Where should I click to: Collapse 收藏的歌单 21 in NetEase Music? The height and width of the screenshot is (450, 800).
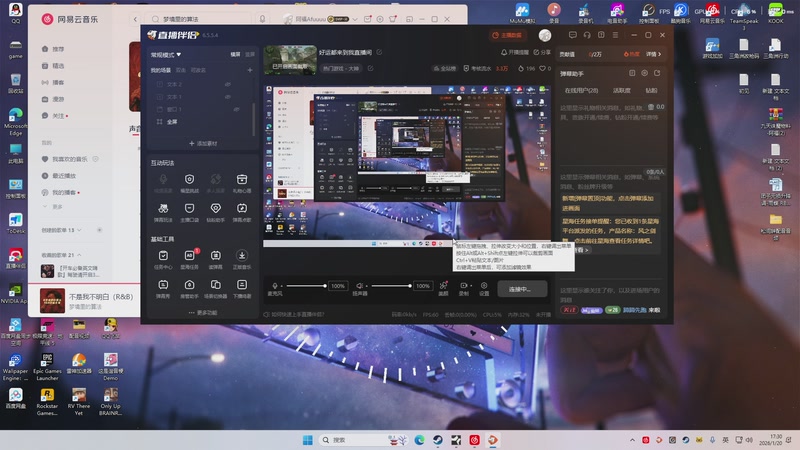(x=61, y=255)
